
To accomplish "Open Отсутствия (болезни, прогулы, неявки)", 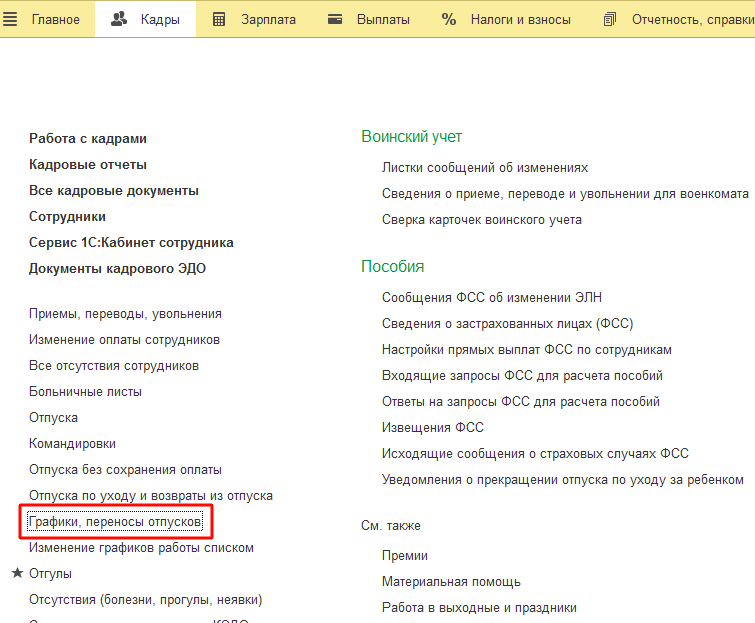I will 145,600.
